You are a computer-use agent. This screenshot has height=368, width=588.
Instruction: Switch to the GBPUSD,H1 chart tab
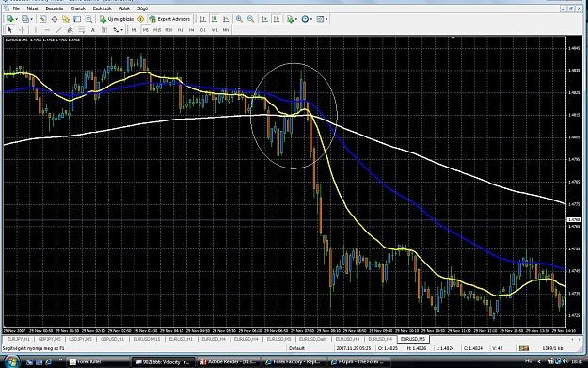(112, 339)
